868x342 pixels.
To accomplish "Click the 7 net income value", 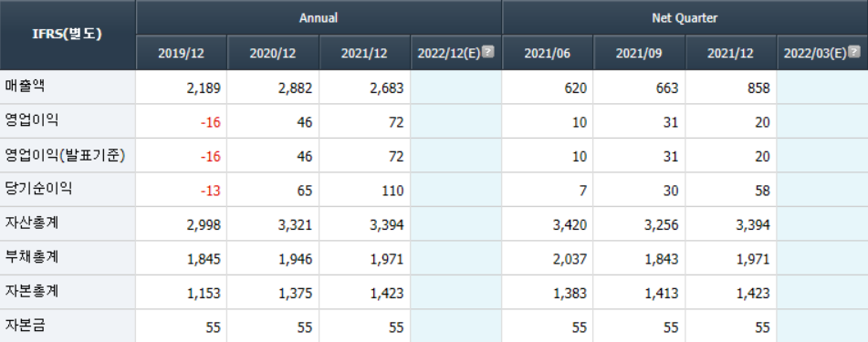I will (x=583, y=191).
